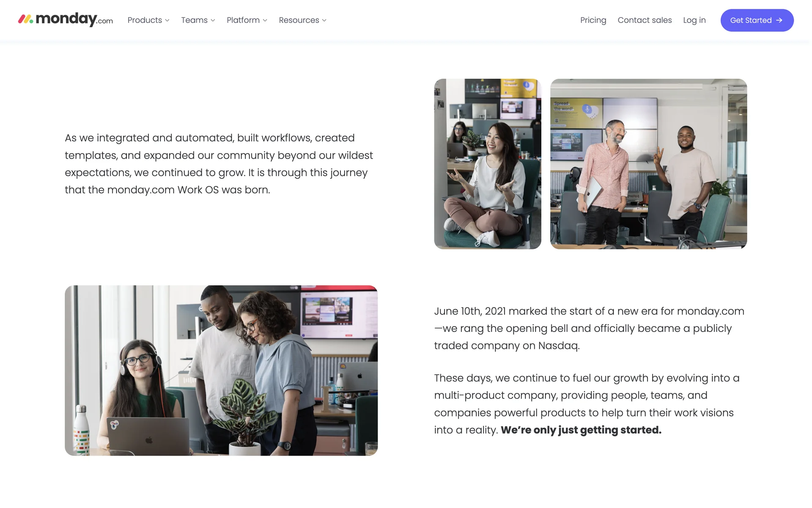The height and width of the screenshot is (508, 812).
Task: Open the Products menu
Action: point(145,20)
